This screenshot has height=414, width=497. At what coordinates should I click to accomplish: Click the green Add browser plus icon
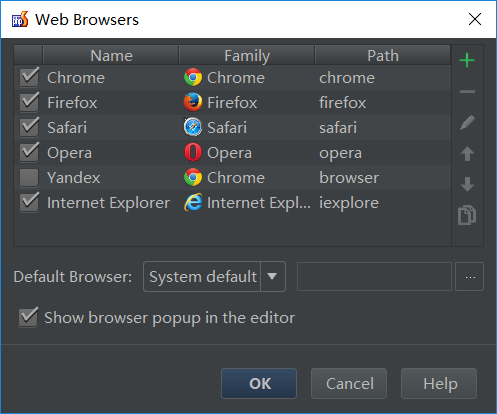467,60
